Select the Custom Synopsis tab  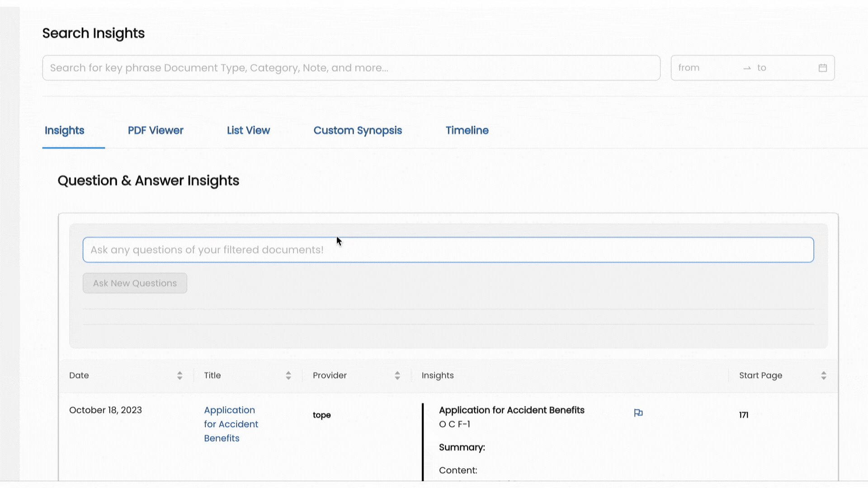point(358,130)
